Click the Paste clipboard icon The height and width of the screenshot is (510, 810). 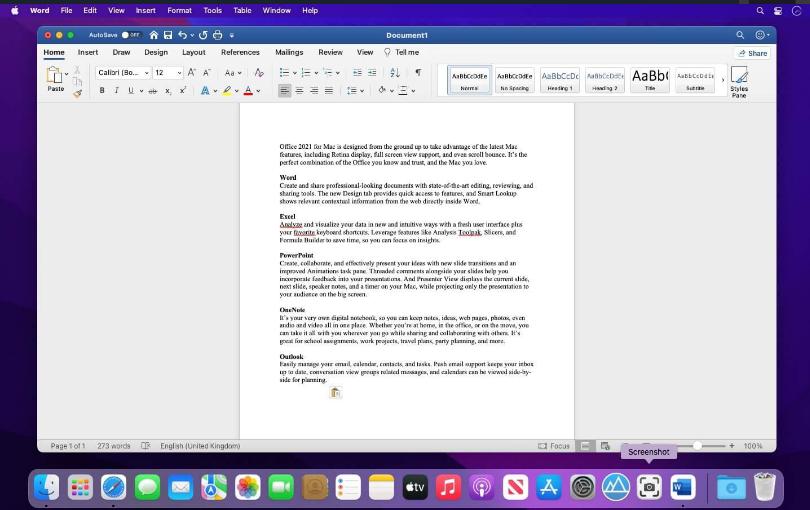coord(54,75)
